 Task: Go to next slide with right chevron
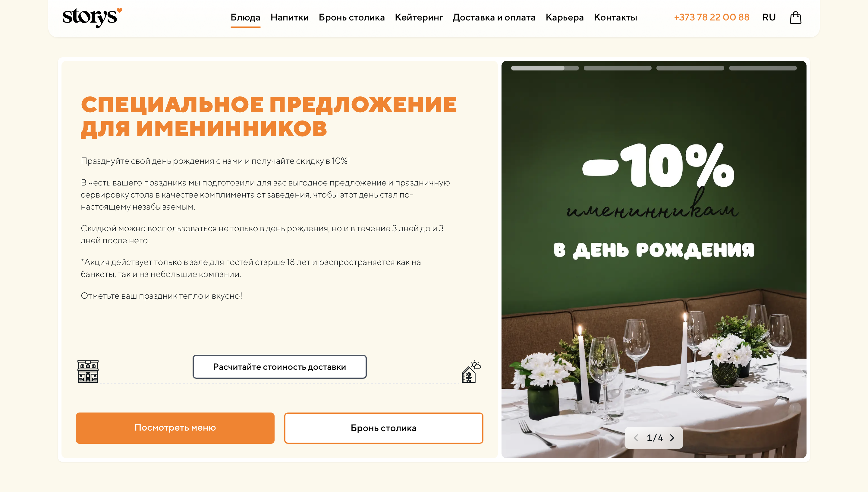pos(672,438)
